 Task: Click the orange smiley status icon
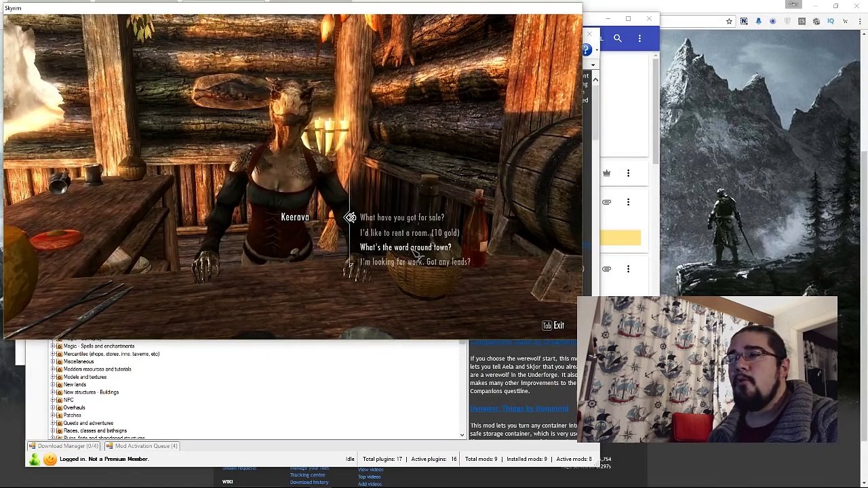coord(50,460)
